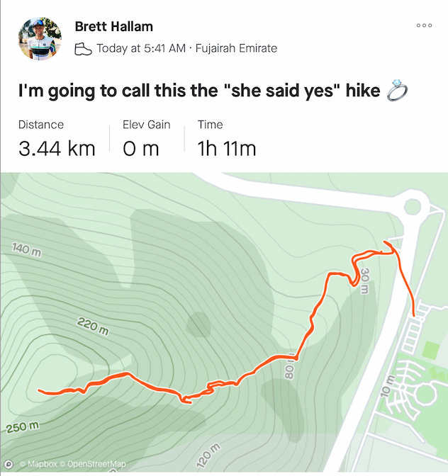Click the roundabout on the map
This screenshot has height=476, width=448.
[413, 207]
